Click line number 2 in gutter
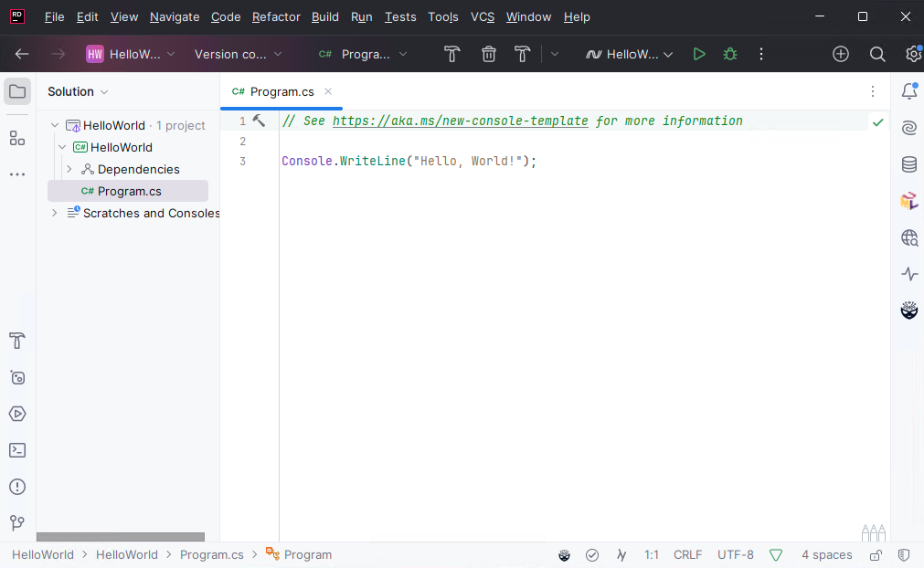The image size is (924, 568). 242,142
